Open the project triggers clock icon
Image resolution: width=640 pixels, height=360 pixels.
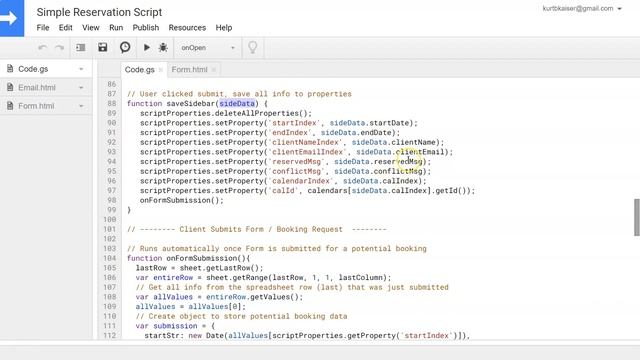click(125, 47)
